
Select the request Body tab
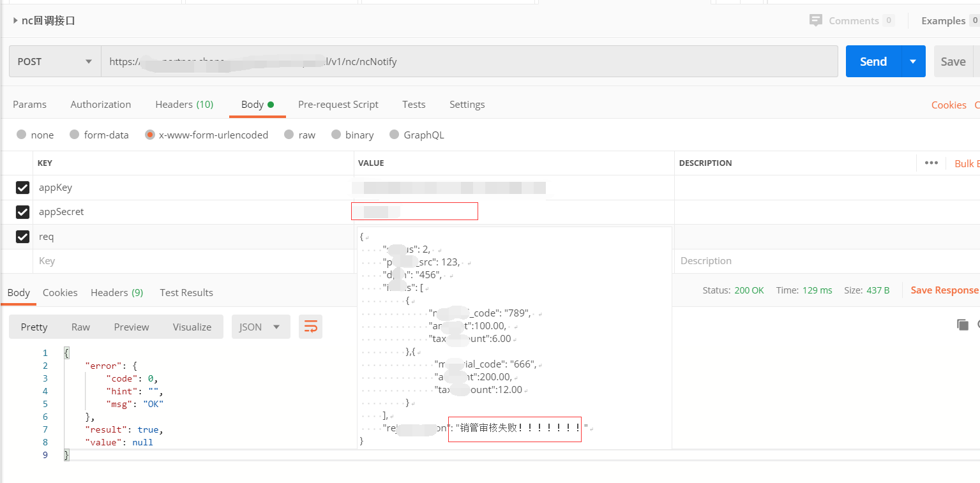pyautogui.click(x=257, y=104)
